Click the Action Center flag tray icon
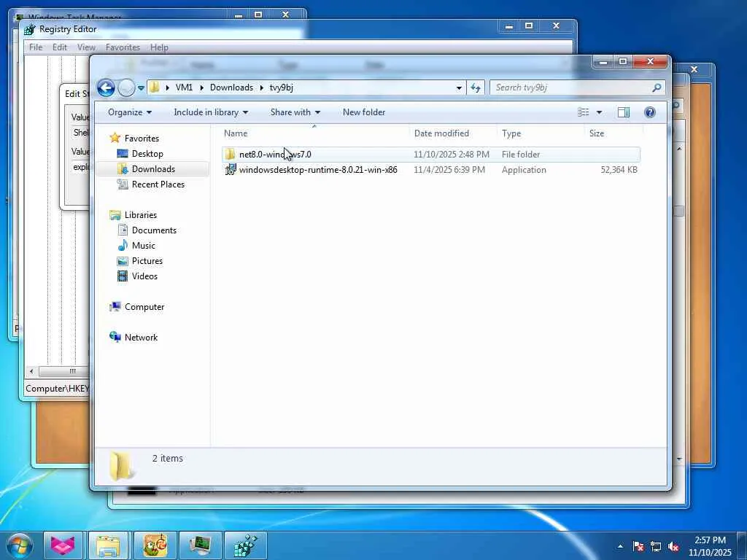 pyautogui.click(x=638, y=546)
